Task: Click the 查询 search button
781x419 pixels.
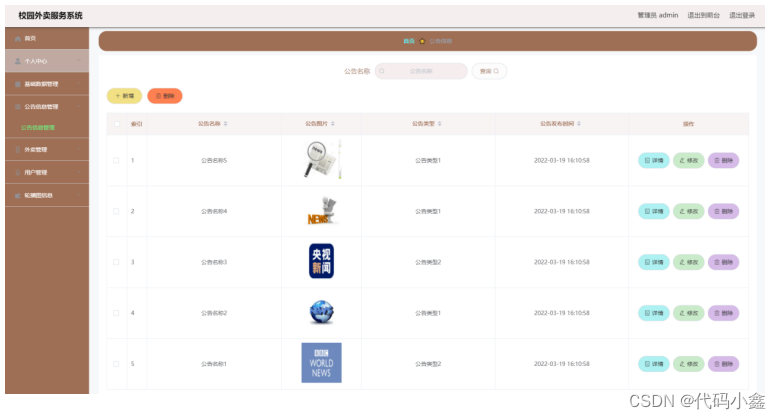Action: click(x=489, y=71)
